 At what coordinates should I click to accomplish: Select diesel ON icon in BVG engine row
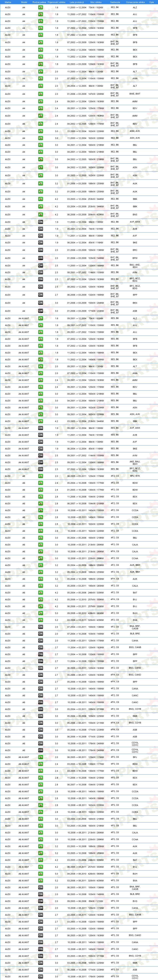40,901
